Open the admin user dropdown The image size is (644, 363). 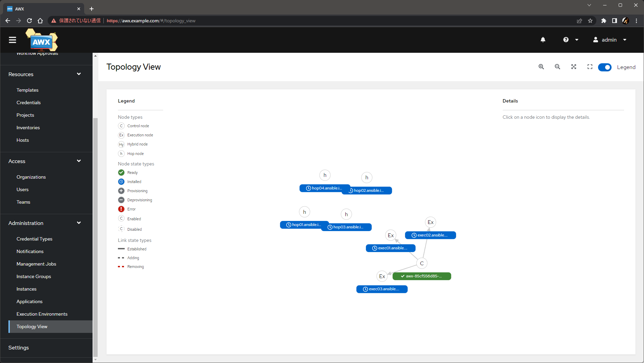click(x=610, y=40)
